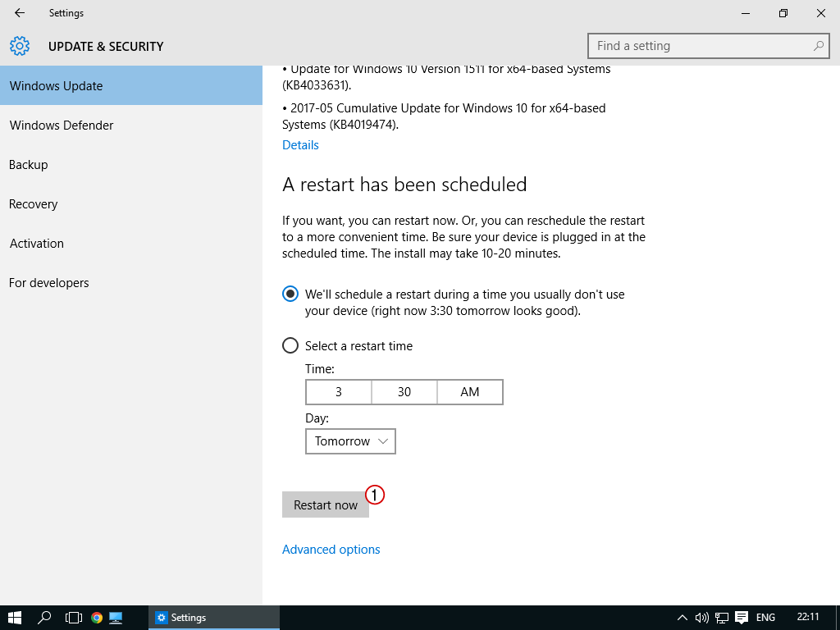Open the AM/PM time selector
Screen dimensions: 840x630
470,392
